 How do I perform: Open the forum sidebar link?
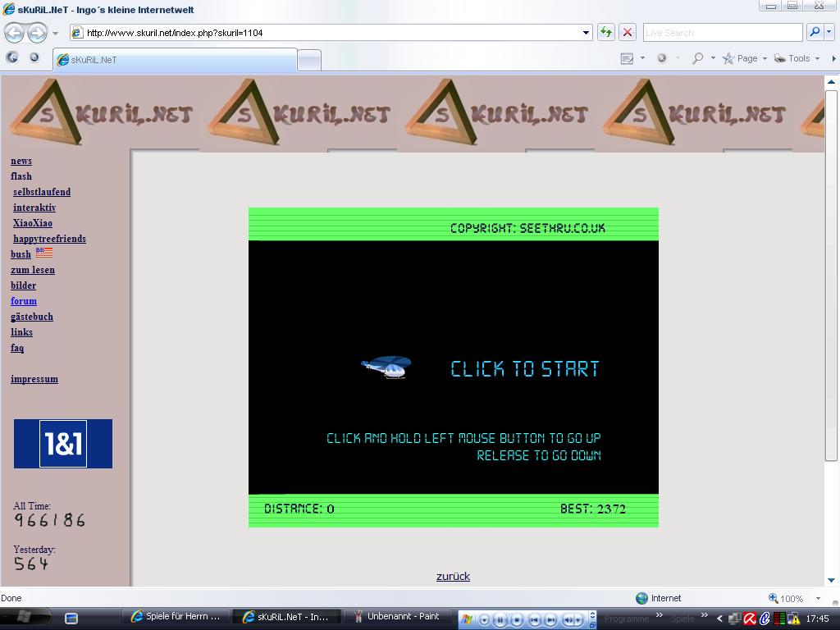[x=24, y=301]
